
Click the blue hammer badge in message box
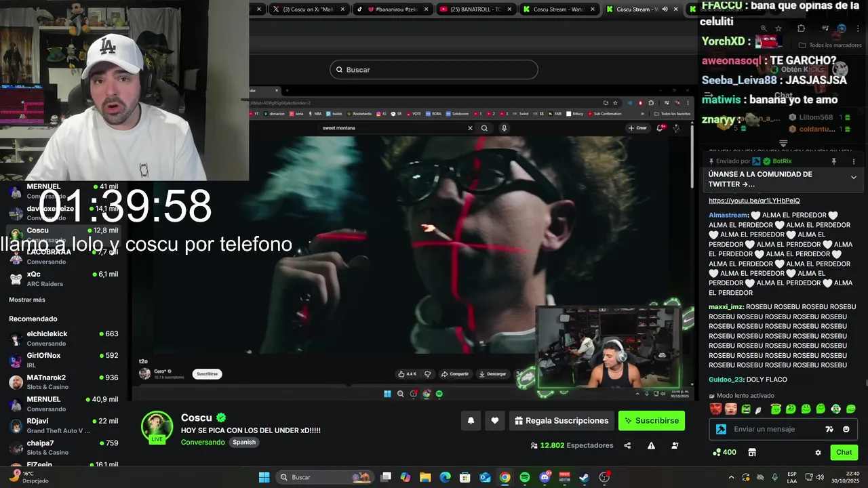(x=721, y=429)
